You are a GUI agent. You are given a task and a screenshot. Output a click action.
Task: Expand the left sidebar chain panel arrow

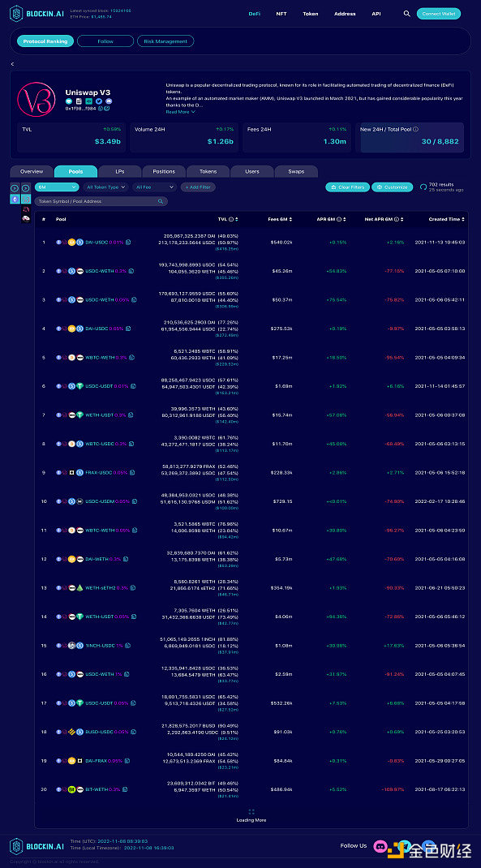[15, 188]
